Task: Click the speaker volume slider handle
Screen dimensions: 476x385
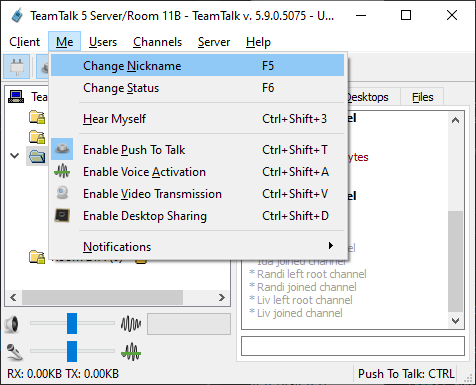Action: [72, 323]
